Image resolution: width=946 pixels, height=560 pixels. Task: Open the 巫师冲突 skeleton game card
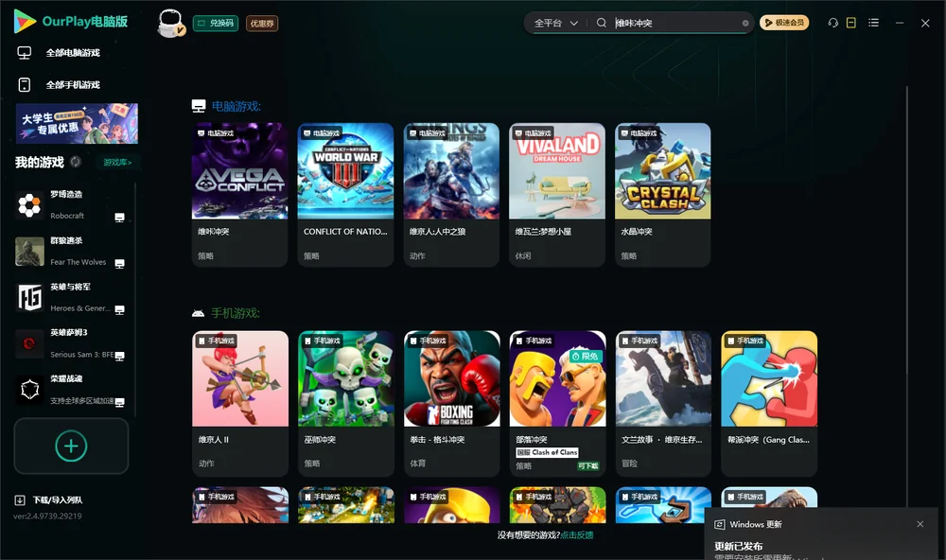pos(345,403)
